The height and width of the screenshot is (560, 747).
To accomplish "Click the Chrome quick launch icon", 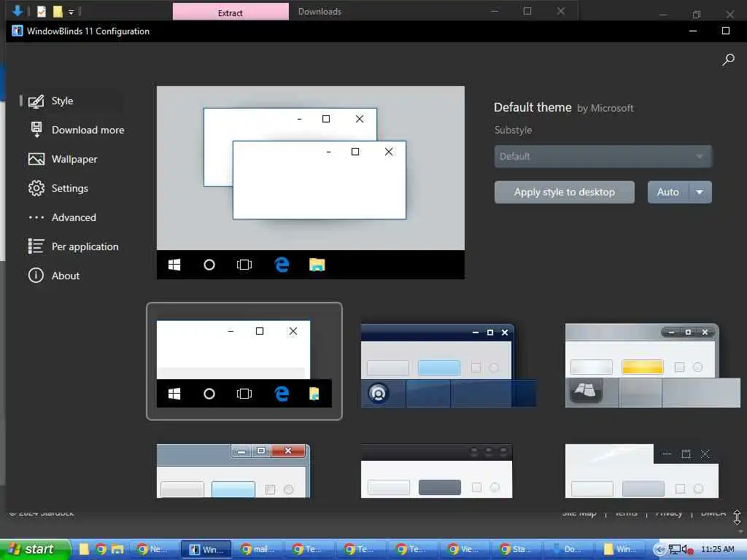I will click(x=101, y=549).
